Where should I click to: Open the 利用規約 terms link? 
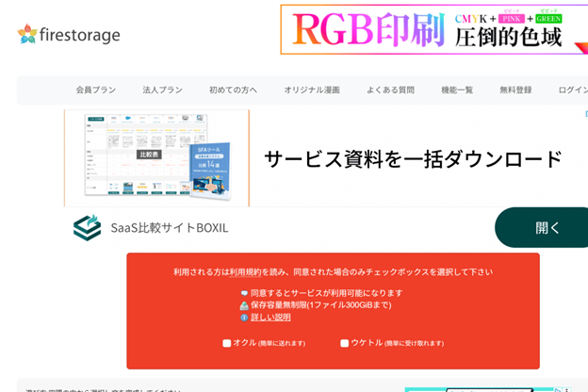pyautogui.click(x=245, y=272)
